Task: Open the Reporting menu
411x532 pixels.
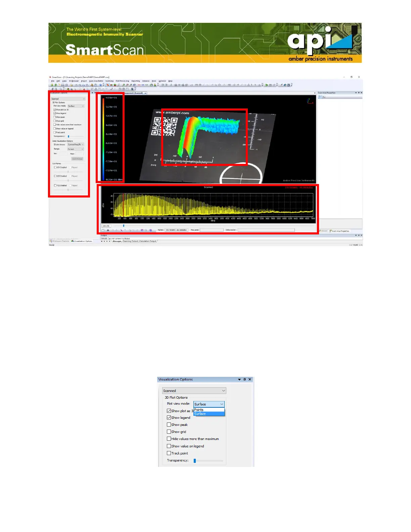Action: click(x=136, y=81)
